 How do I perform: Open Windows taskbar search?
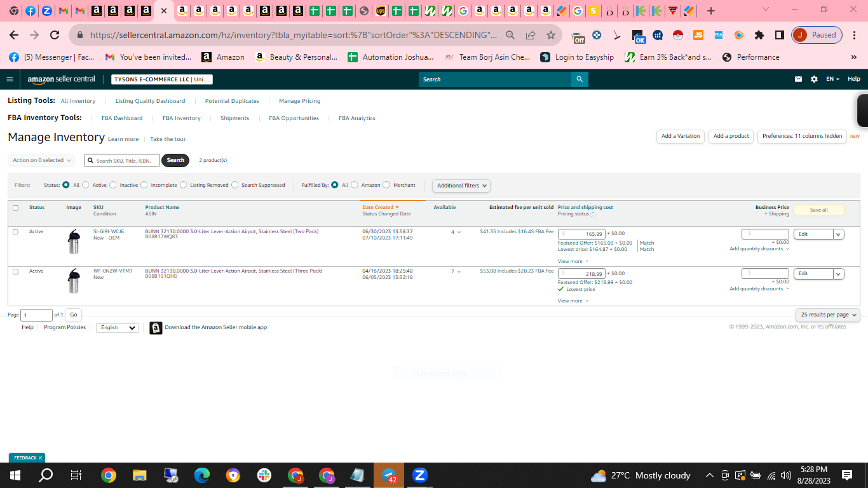coord(46,475)
